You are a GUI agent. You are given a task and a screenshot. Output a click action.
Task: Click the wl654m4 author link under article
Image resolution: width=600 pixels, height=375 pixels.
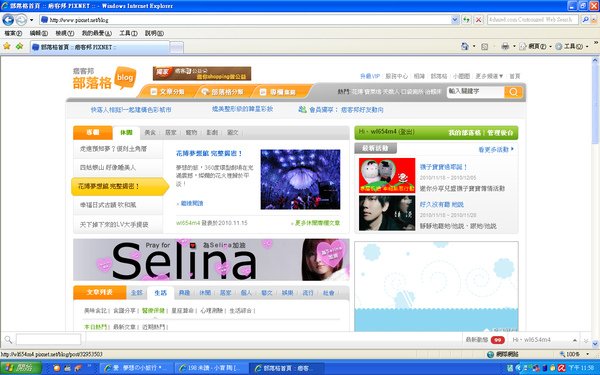coord(188,223)
